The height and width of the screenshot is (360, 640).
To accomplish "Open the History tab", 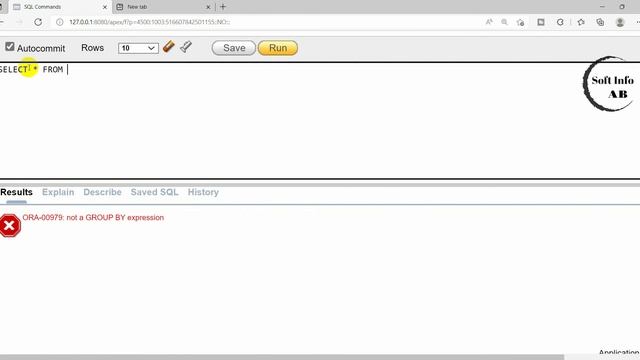I will click(x=203, y=192).
